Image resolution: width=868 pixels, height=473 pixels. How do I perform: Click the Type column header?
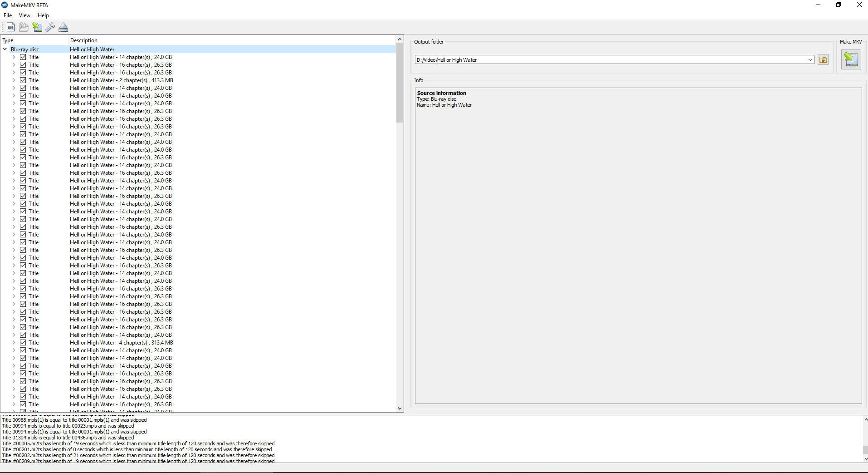click(x=34, y=40)
